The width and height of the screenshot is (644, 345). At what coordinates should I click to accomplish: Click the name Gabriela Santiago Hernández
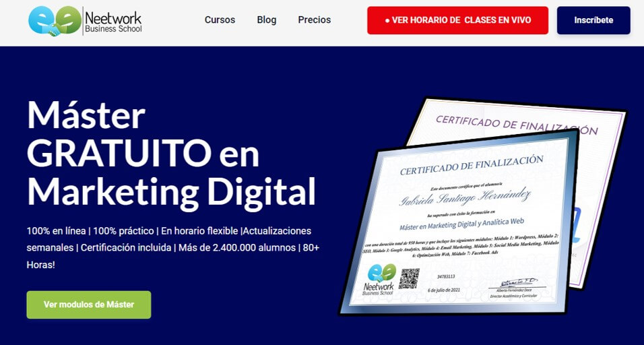click(x=465, y=198)
